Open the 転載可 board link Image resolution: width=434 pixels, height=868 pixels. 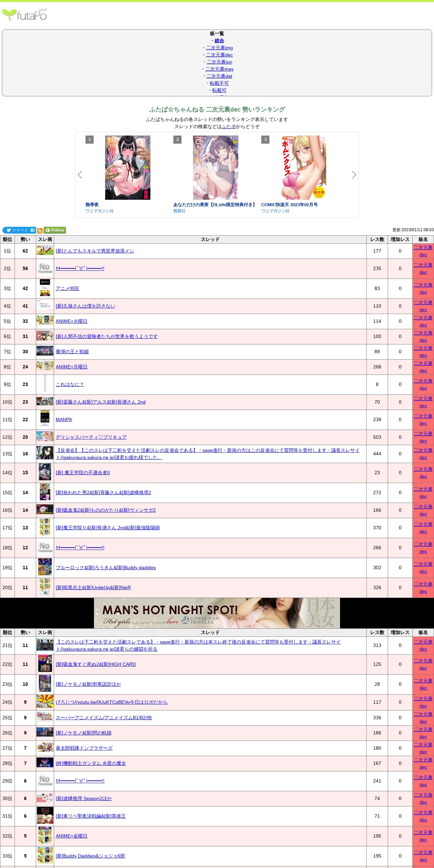tap(219, 90)
